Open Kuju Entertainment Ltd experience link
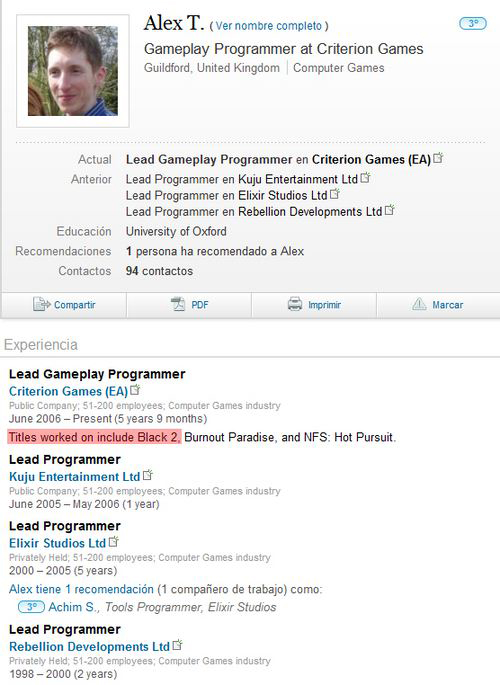 75,477
